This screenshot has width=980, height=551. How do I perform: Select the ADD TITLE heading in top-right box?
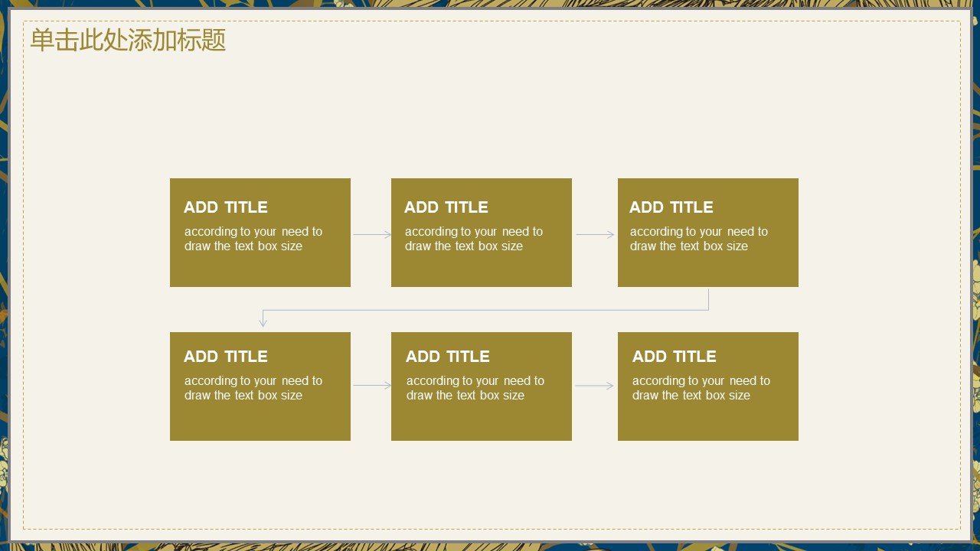671,207
